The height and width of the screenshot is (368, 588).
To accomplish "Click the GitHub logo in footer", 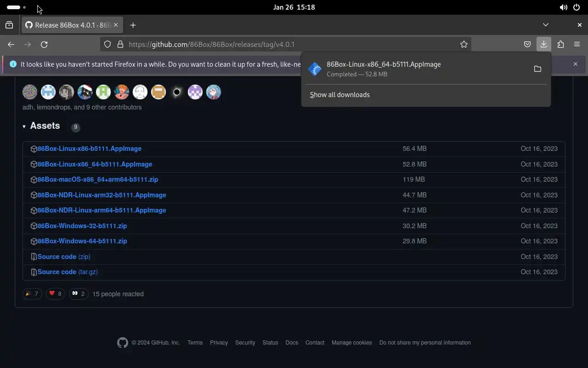I will click(x=123, y=343).
